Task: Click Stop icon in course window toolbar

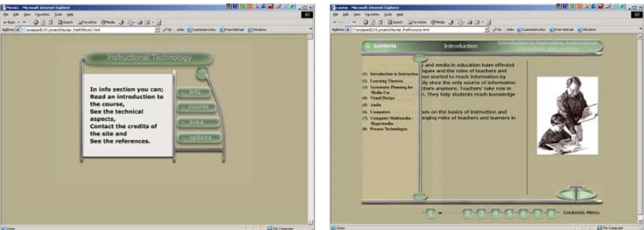Action: pyautogui.click(x=366, y=22)
